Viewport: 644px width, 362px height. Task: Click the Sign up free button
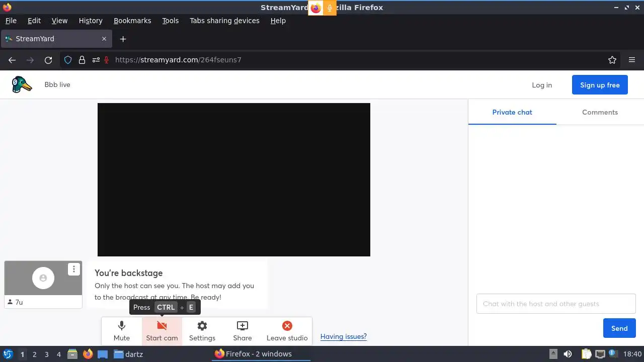(x=600, y=85)
